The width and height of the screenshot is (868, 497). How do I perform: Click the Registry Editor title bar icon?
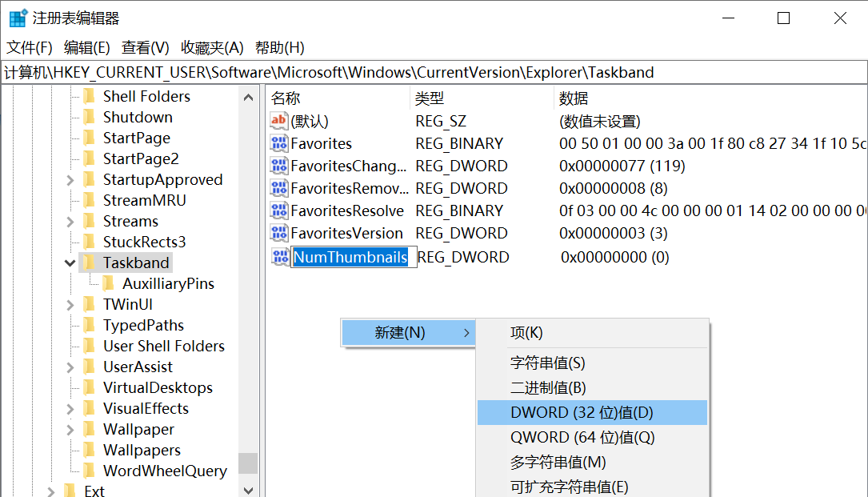click(17, 16)
